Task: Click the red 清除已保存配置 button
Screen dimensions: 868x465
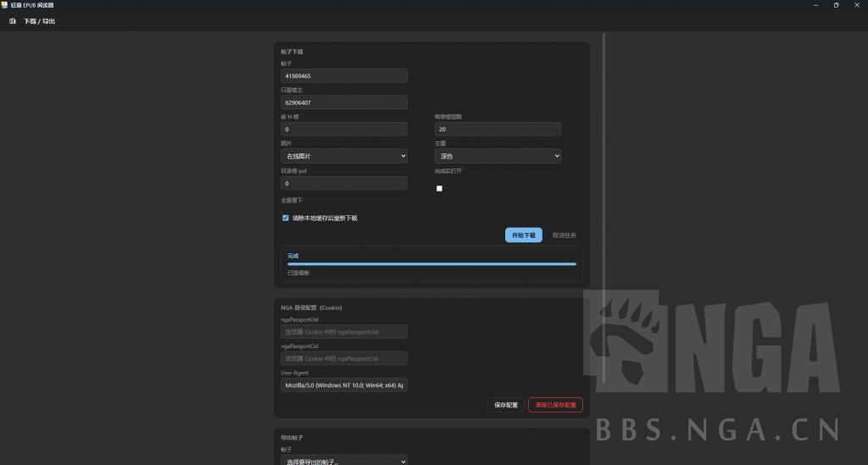Action: click(555, 405)
